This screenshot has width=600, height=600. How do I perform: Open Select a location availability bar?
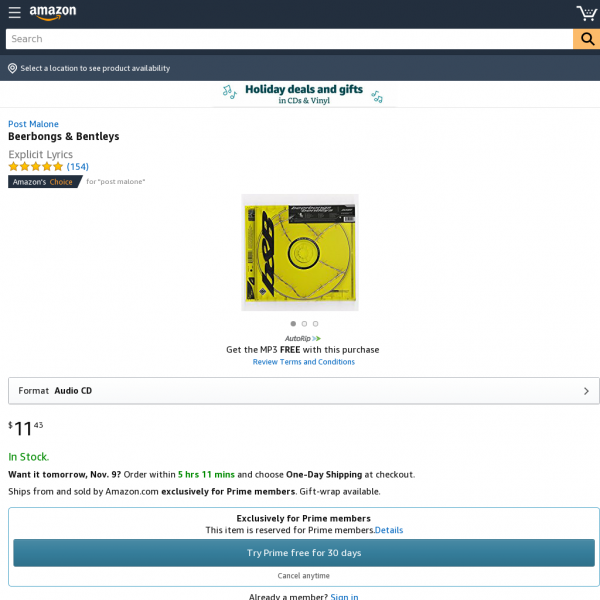pyautogui.click(x=300, y=68)
